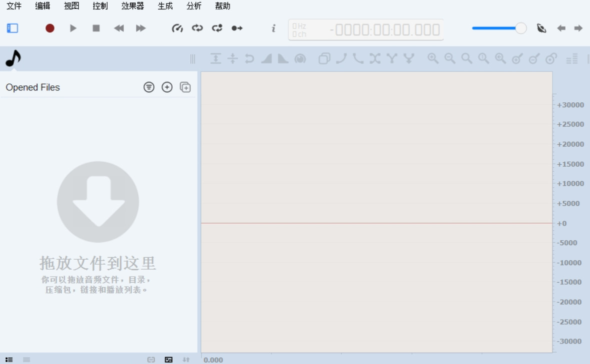Open audio file info (i icon)
Viewport: 590px width, 364px height.
[x=273, y=28]
